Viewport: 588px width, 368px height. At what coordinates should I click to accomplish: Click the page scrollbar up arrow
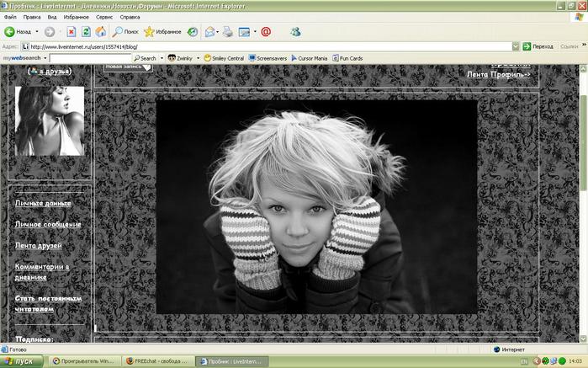click(583, 69)
